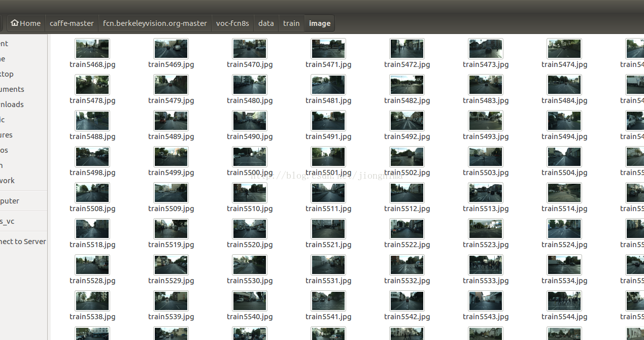Select train5511.jpg thumbnail
Screen dimensions: 644x340
[328, 193]
